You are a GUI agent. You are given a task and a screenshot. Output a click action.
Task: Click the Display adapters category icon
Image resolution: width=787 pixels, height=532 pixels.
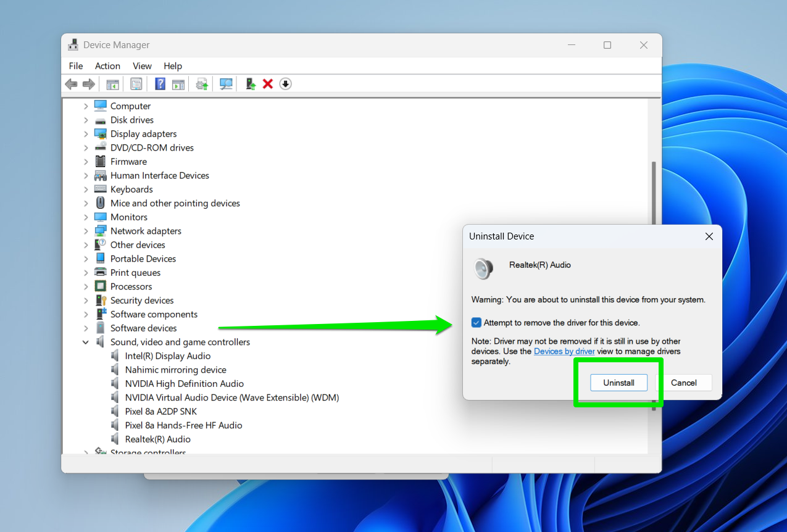100,134
